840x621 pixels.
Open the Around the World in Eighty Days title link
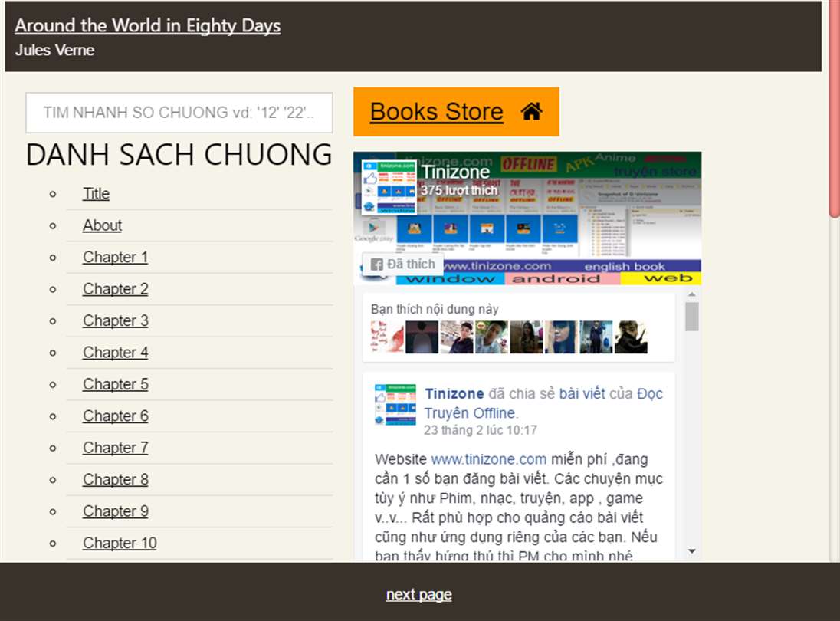click(x=148, y=25)
